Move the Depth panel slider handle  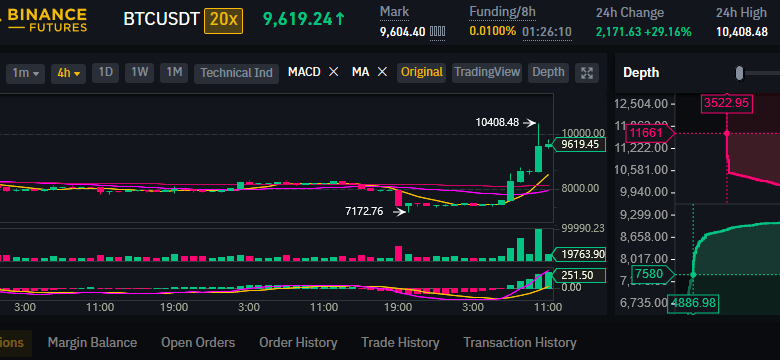click(x=740, y=73)
